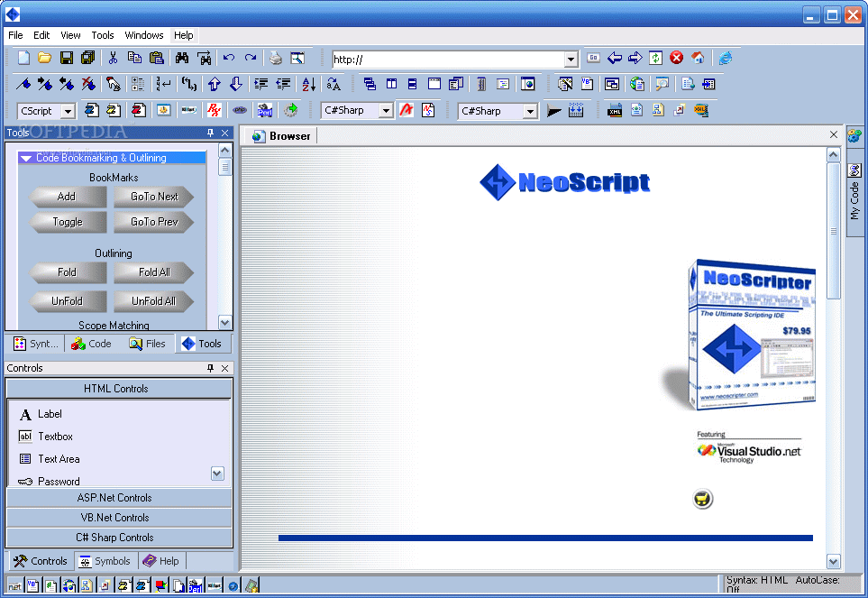
Task: Open the Tools menu
Action: point(103,35)
